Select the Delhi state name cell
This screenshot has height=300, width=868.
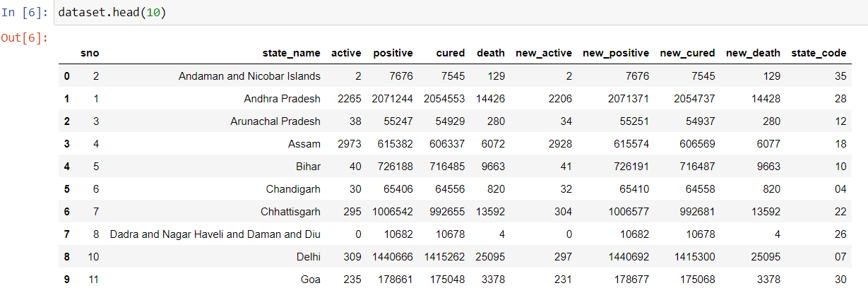[309, 256]
